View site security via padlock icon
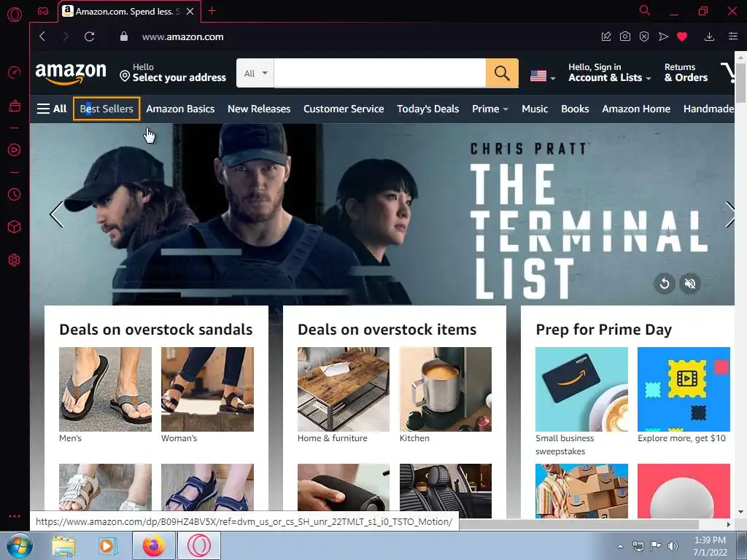This screenshot has width=747, height=560. tap(124, 36)
